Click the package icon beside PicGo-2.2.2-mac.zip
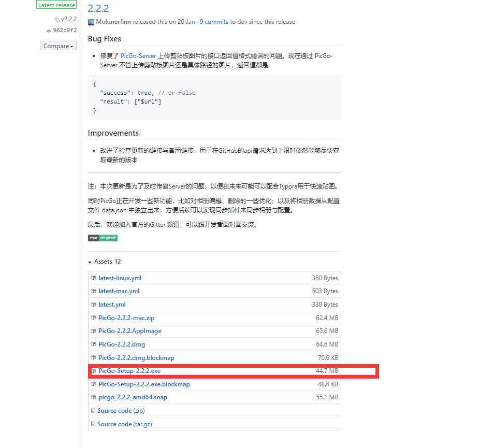This screenshot has width=479, height=448. tap(94, 318)
